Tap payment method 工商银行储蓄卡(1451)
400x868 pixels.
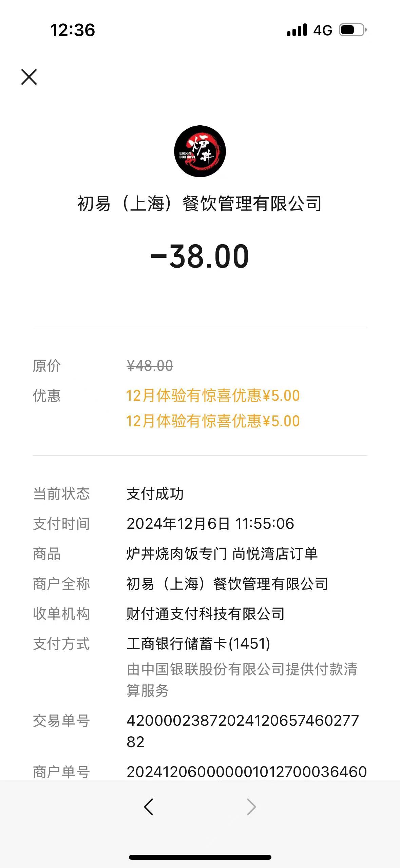coord(198,644)
